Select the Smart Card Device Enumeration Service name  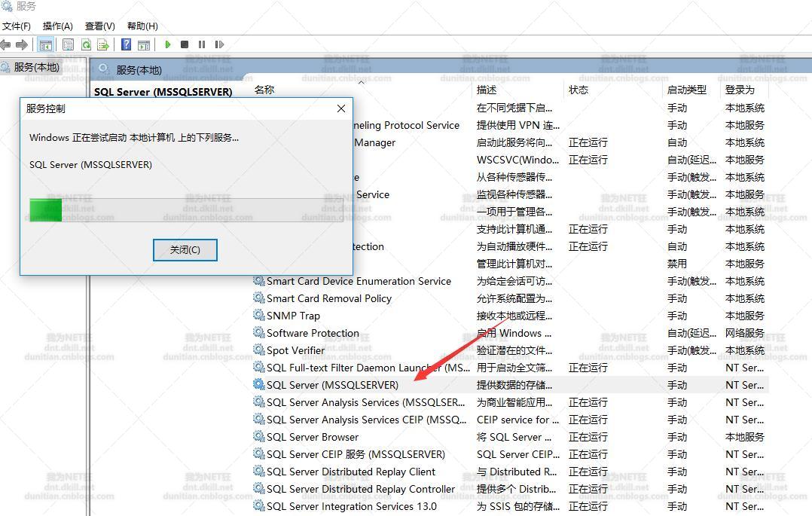[359, 281]
